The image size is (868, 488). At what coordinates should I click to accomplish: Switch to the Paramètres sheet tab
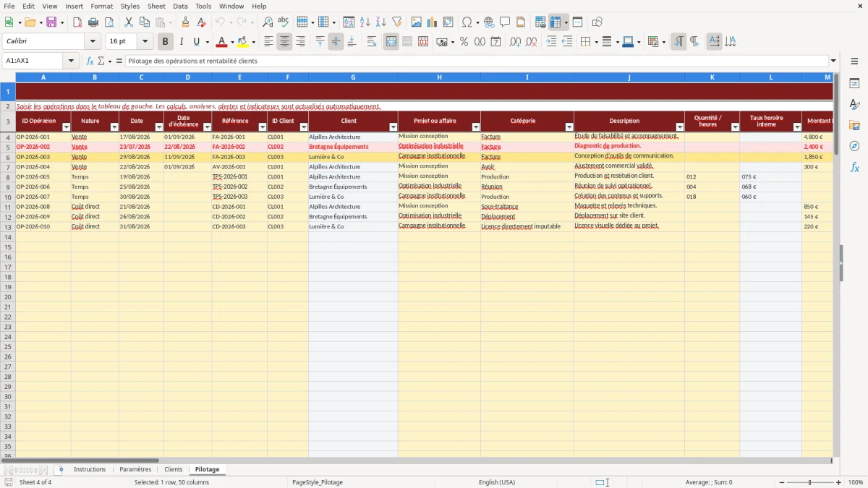coord(135,469)
